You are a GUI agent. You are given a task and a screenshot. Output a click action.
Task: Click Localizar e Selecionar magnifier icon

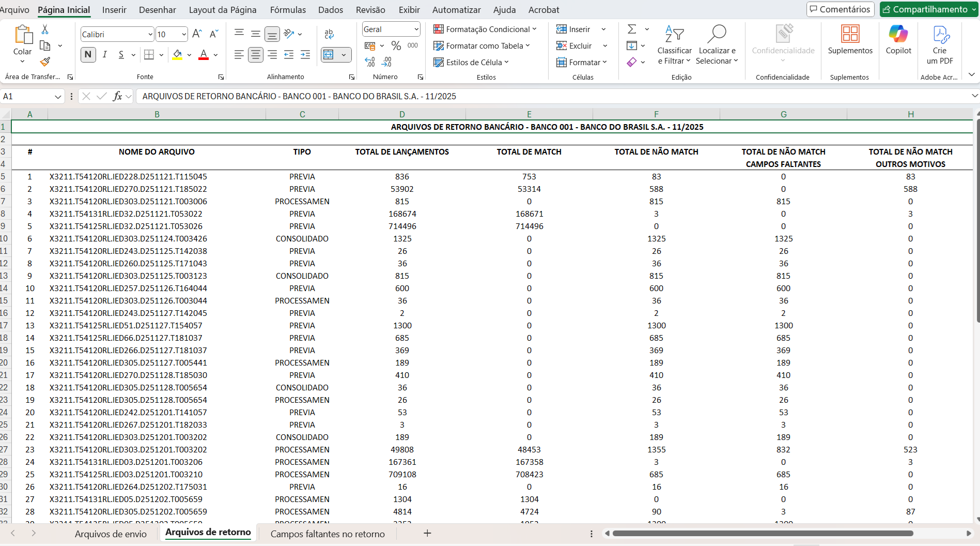[x=718, y=34]
